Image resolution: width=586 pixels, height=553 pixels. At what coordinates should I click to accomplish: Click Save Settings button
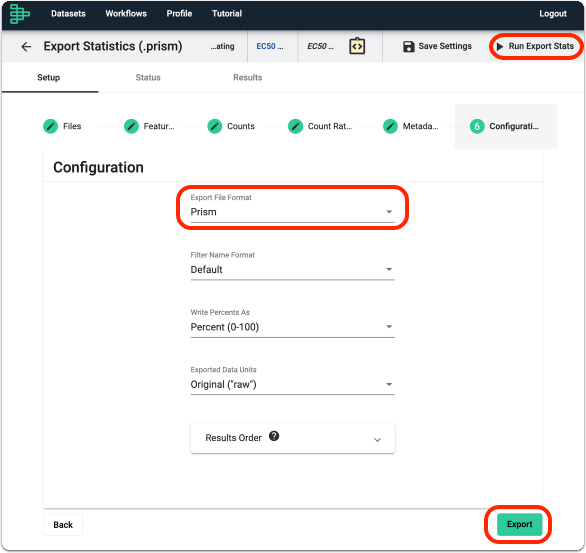pos(437,46)
